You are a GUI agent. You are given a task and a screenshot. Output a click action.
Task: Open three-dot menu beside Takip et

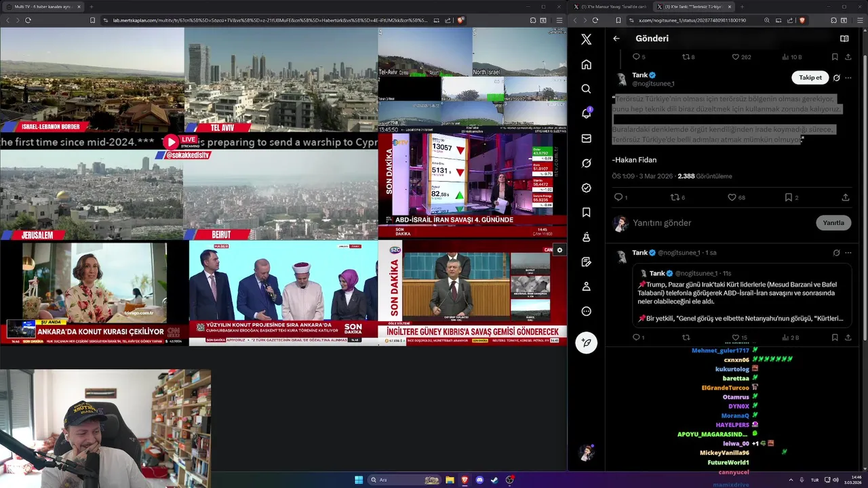[848, 78]
